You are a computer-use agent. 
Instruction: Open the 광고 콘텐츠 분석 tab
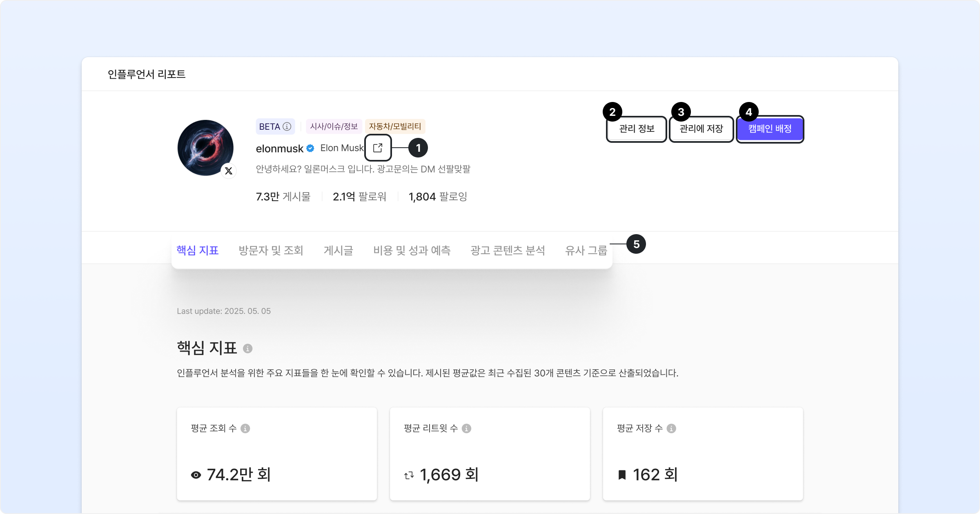508,250
